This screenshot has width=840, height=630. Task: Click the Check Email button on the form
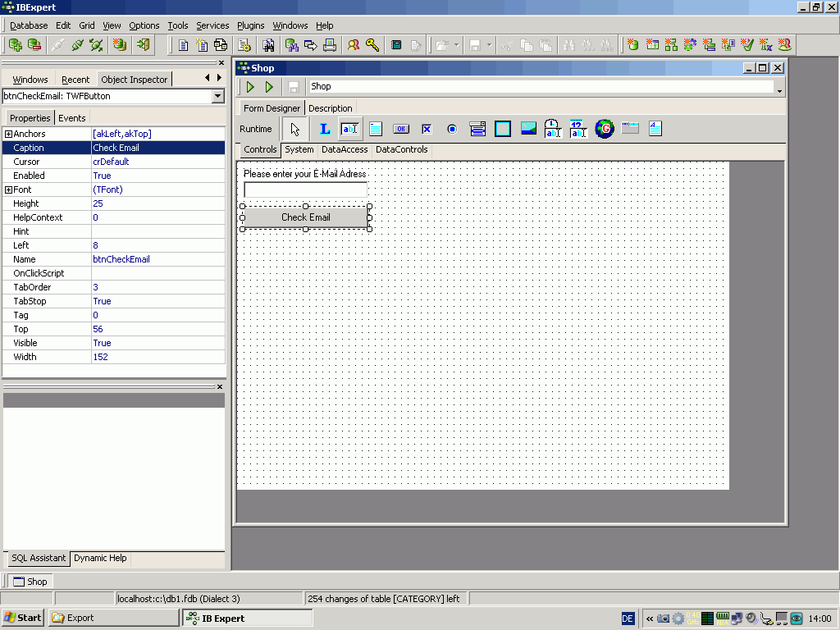[x=306, y=217]
